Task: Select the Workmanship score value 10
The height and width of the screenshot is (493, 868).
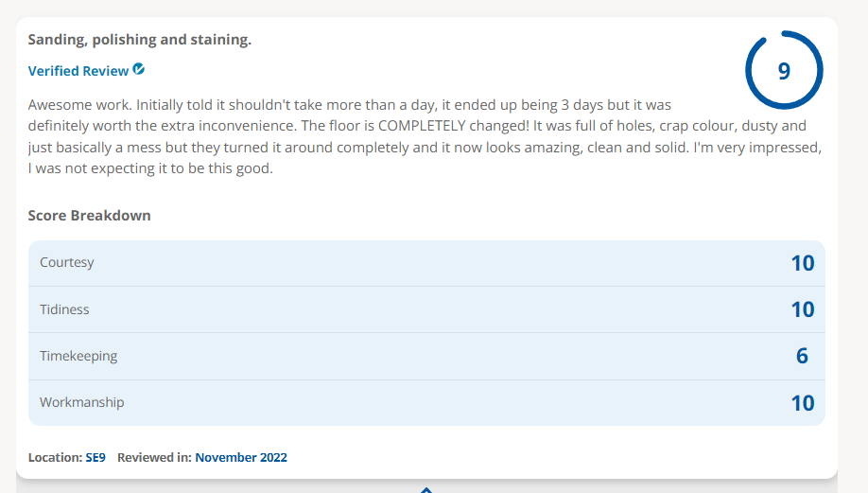Action: click(802, 403)
